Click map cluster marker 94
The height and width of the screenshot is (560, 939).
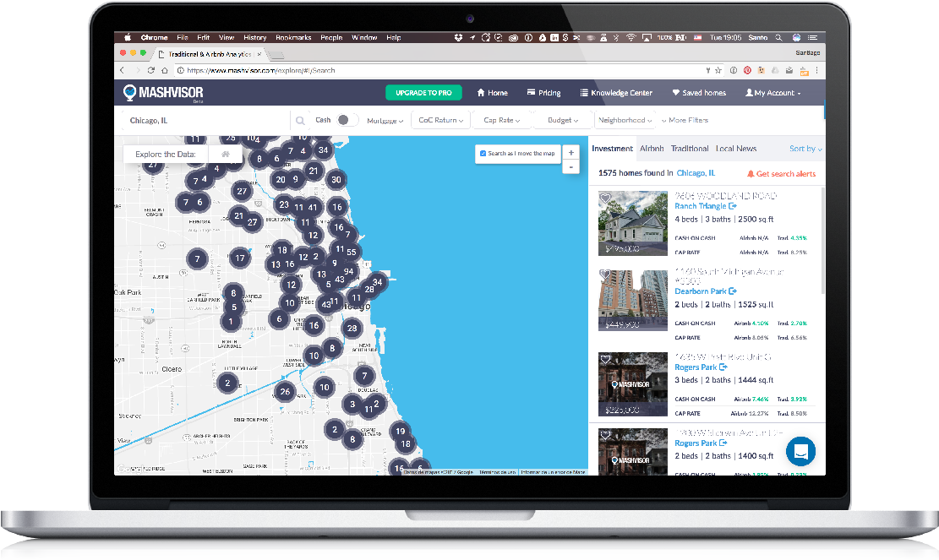(348, 271)
